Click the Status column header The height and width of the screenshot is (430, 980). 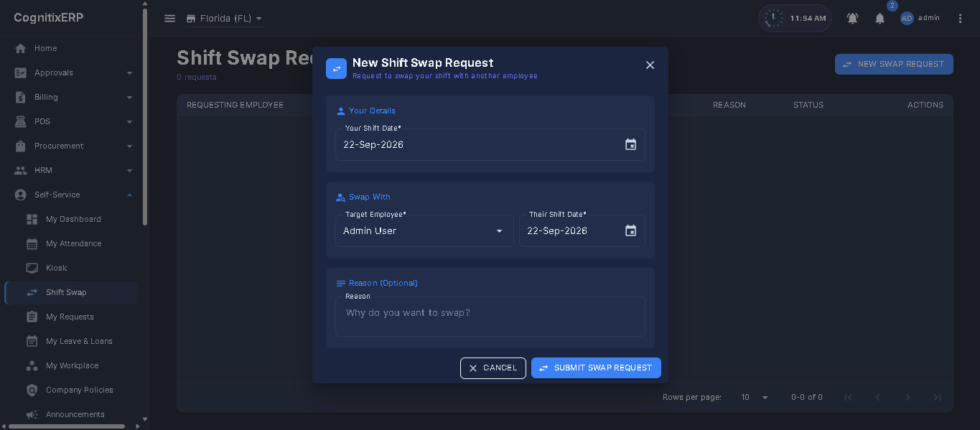(808, 105)
